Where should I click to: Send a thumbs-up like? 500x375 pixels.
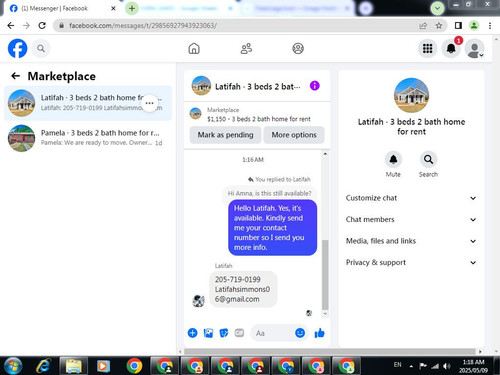[319, 333]
